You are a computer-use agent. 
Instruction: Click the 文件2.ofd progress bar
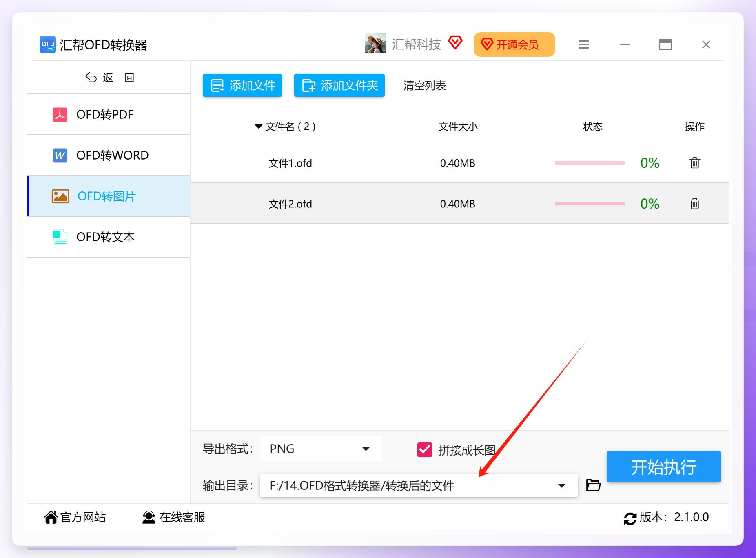(590, 204)
